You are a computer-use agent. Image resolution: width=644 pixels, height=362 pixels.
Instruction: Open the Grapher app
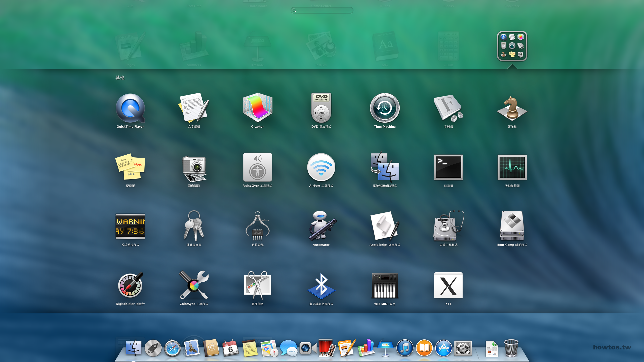pyautogui.click(x=258, y=108)
